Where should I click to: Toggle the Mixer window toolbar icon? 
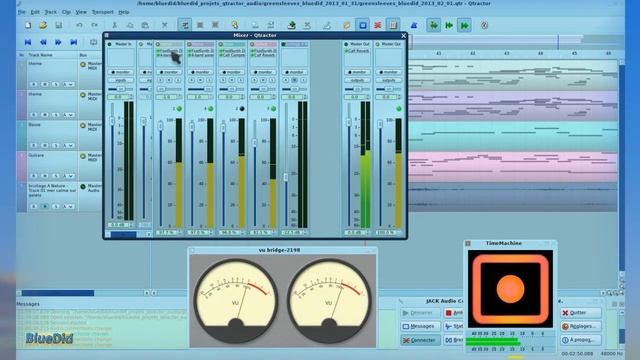click(x=393, y=25)
